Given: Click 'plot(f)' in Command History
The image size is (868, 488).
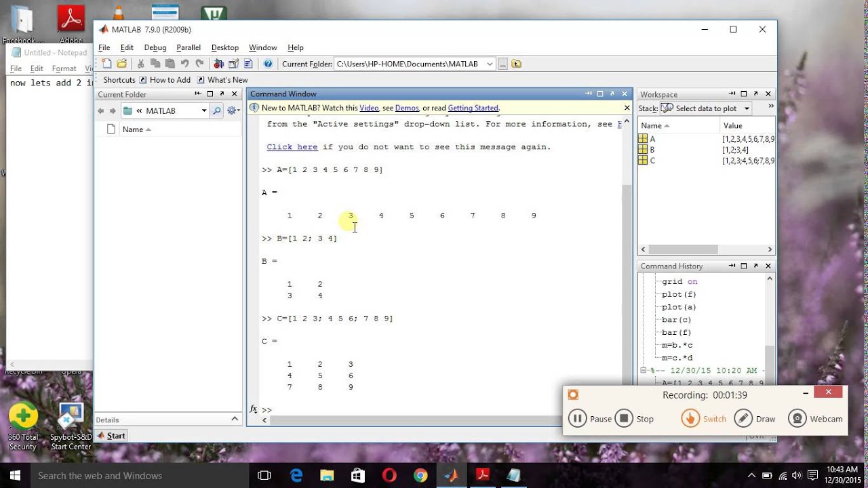Looking at the screenshot, I should [679, 295].
